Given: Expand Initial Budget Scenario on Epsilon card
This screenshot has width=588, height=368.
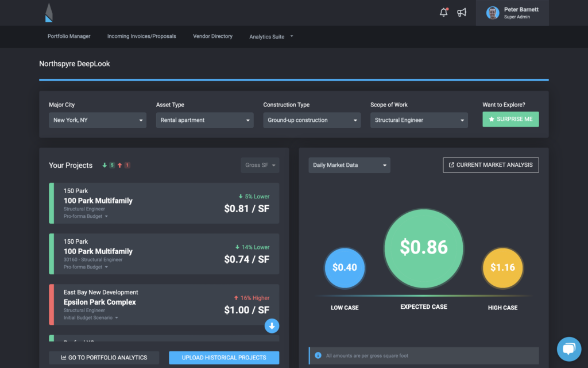Looking at the screenshot, I should coord(91,317).
